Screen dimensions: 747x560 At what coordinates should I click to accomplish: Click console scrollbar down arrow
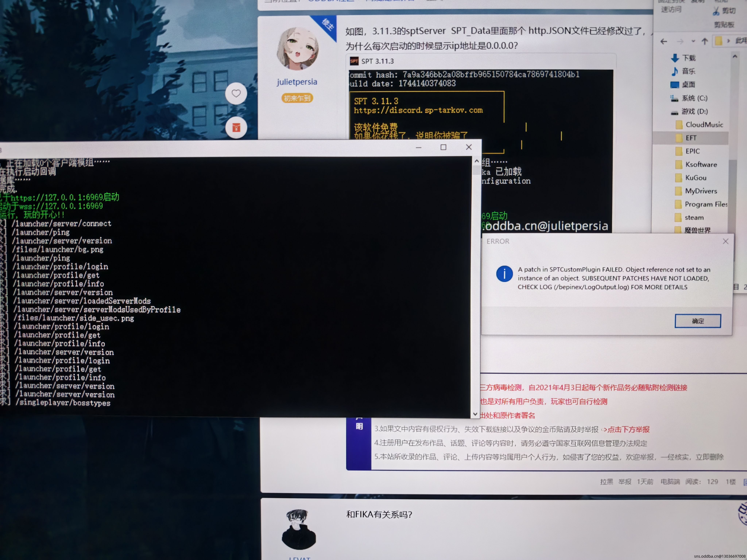(x=475, y=414)
